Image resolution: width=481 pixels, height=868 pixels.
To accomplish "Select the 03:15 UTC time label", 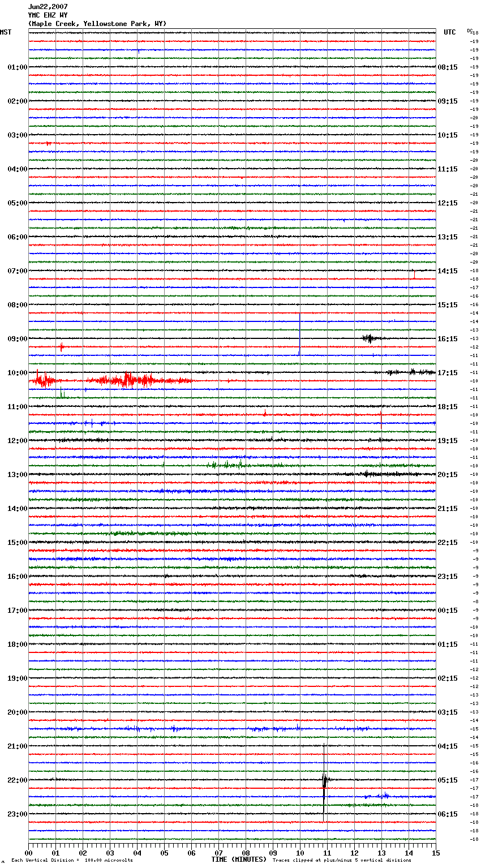I will coord(448,712).
